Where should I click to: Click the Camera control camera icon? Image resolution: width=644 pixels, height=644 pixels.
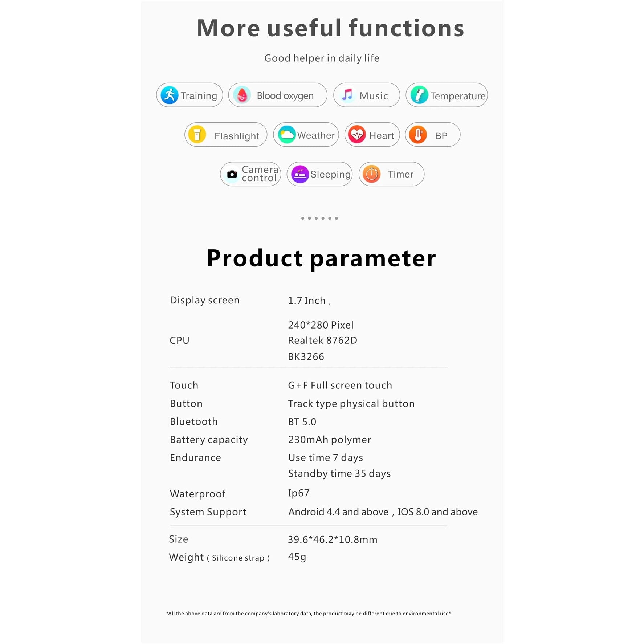[x=232, y=174]
